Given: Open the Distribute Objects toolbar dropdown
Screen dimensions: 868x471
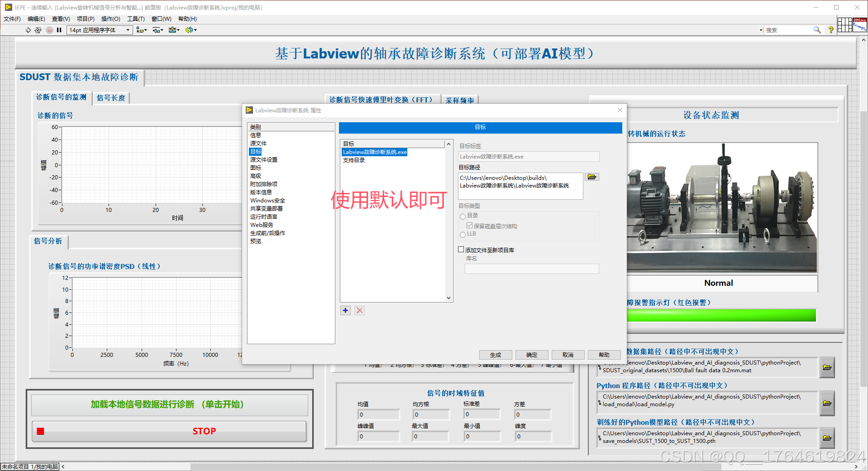Looking at the screenshot, I should click(158, 30).
